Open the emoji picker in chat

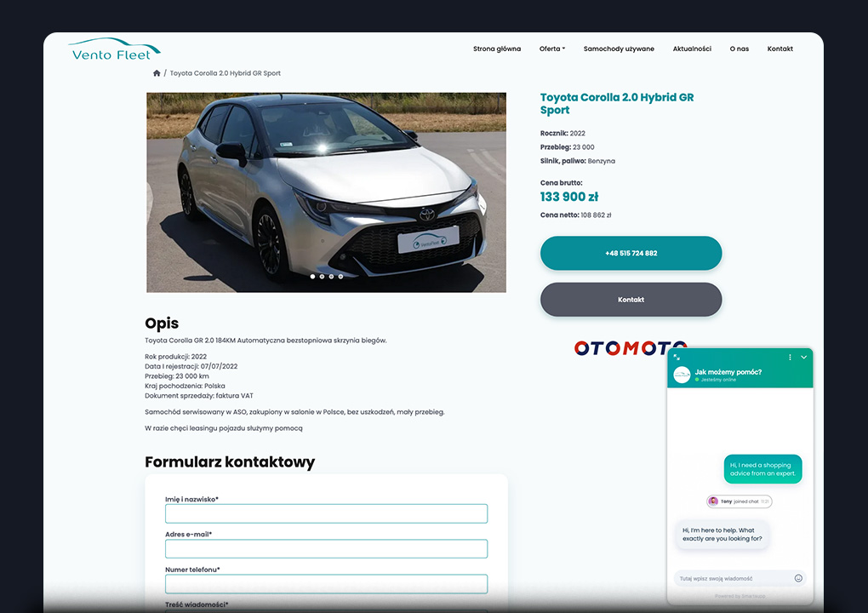(x=798, y=578)
